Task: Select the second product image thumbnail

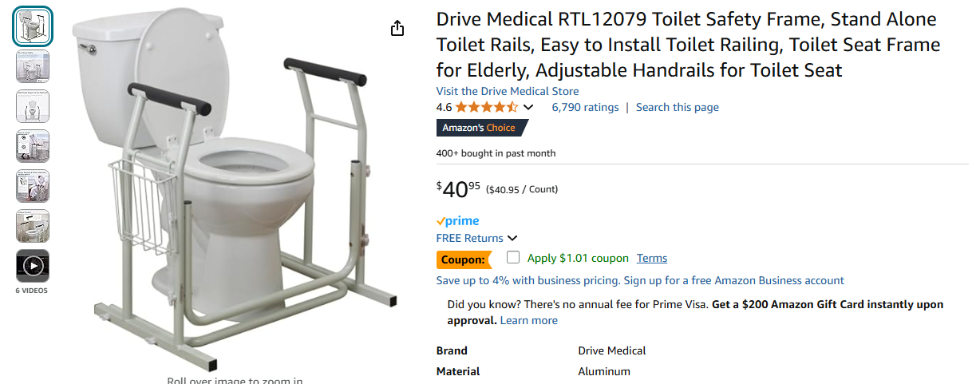Action: tap(33, 66)
